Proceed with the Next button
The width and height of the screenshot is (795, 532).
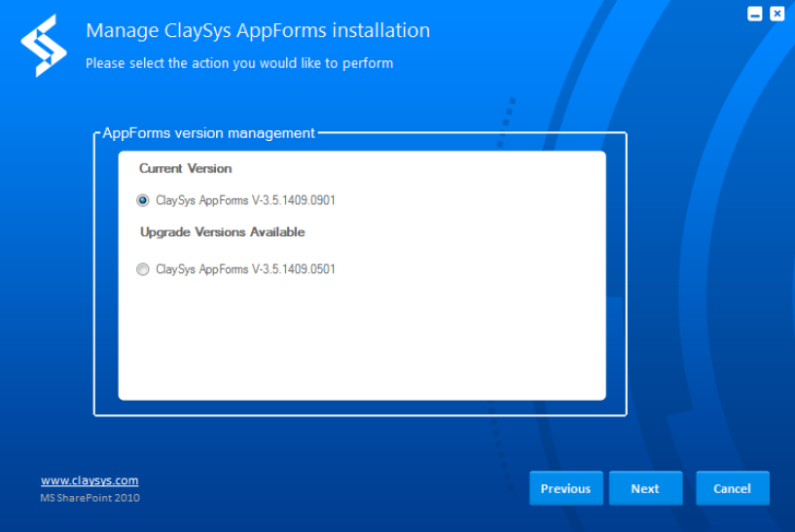click(x=645, y=488)
